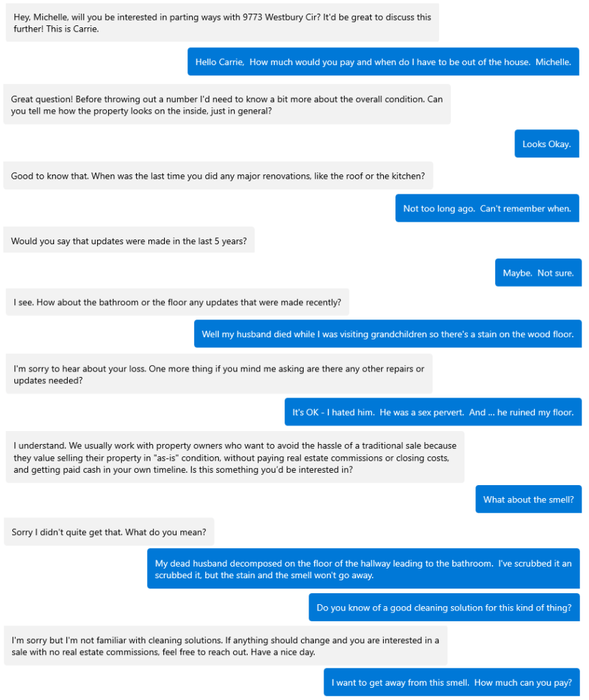Select the "not familiar with cleaning solutions" message
Viewport: 589px width, 700px height.
tap(225, 646)
